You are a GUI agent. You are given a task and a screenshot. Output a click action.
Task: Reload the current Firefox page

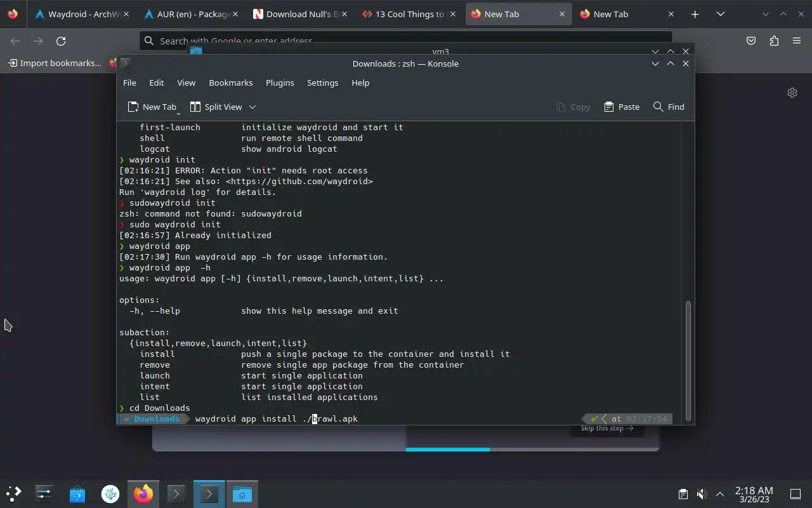(61, 41)
